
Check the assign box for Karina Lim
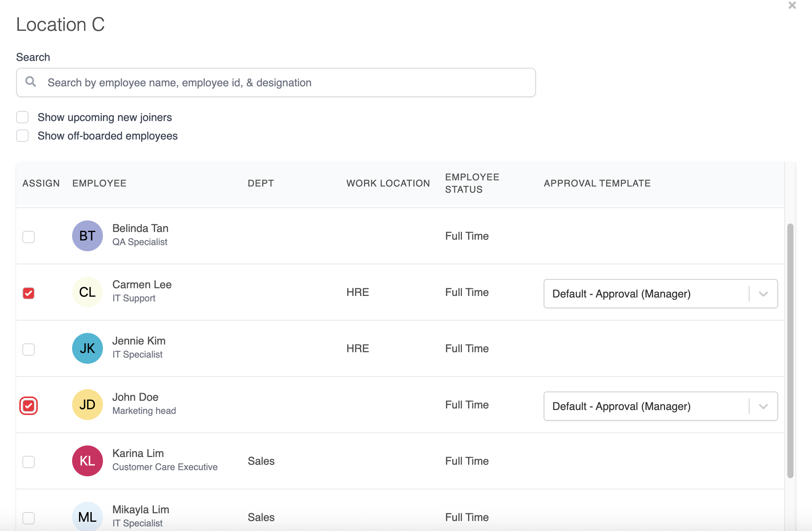[29, 462]
